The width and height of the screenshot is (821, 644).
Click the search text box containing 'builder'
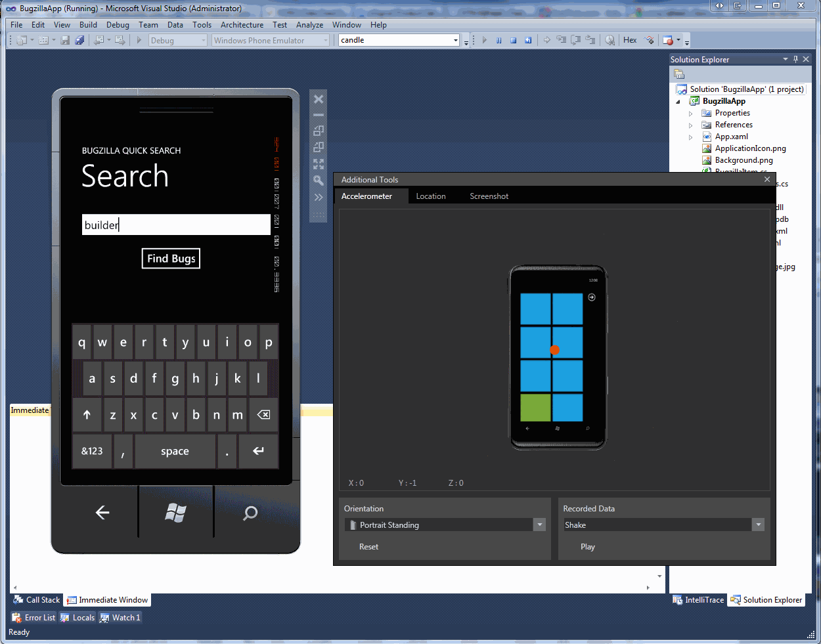click(x=176, y=225)
